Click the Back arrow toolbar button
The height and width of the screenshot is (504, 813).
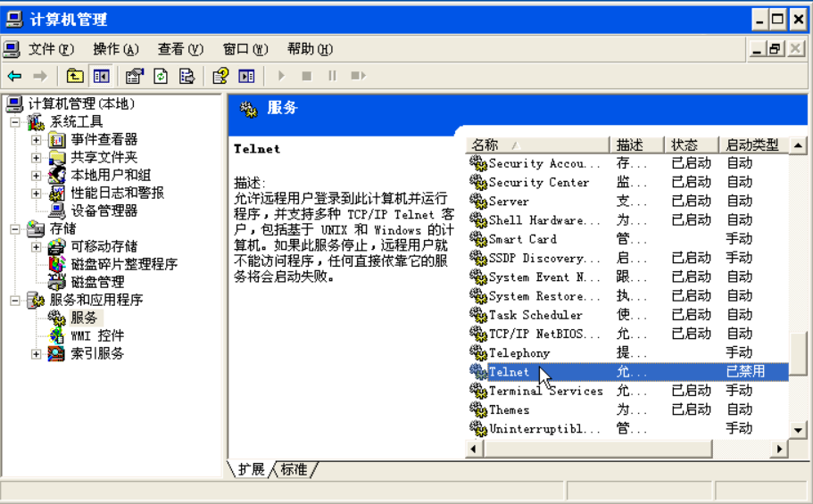[x=14, y=76]
